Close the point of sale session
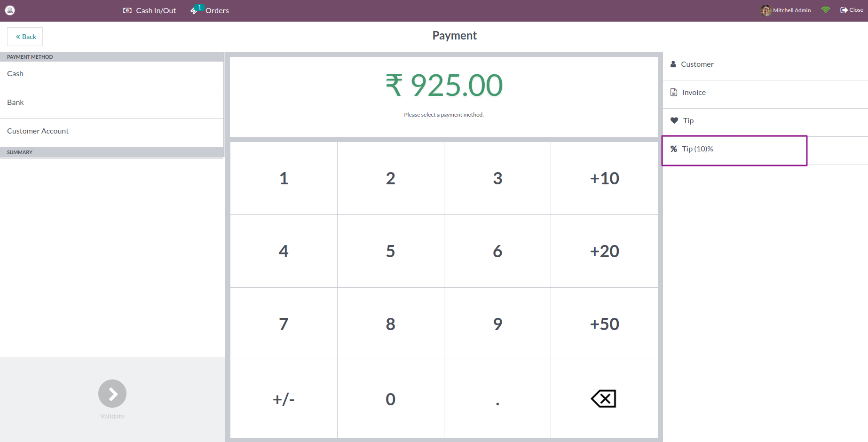The height and width of the screenshot is (442, 868). (852, 10)
